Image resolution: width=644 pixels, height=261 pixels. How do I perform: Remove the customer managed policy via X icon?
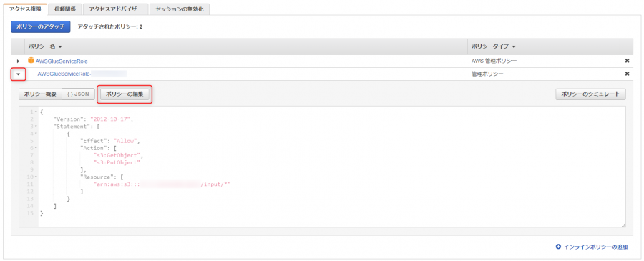point(627,74)
